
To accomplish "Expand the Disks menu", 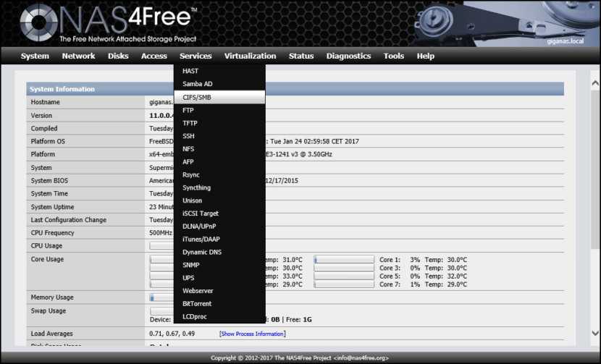I will click(118, 56).
